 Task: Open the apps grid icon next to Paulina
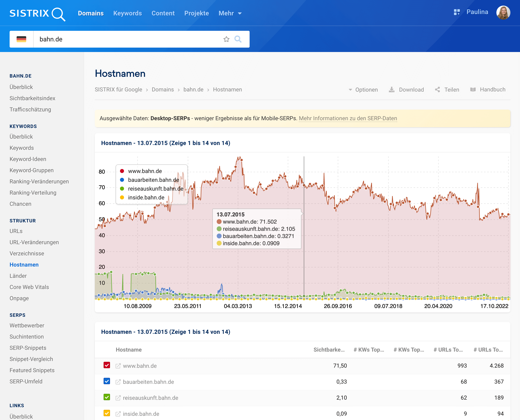457,12
